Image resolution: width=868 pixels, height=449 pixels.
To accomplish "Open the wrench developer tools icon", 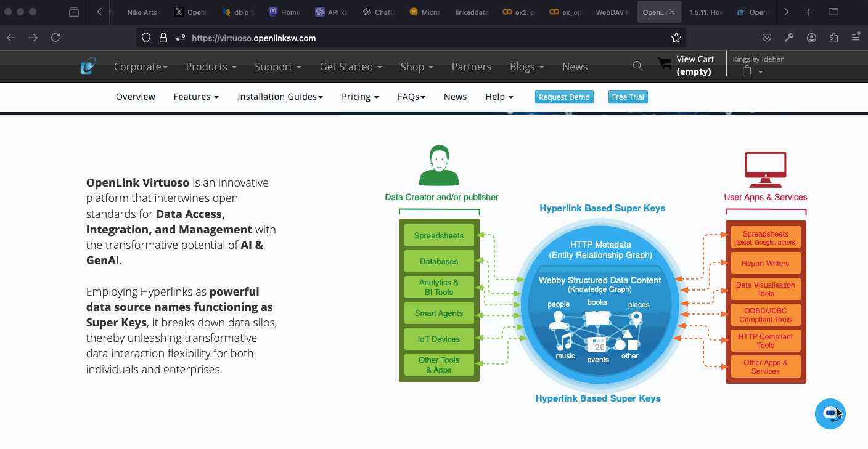I will pos(789,38).
